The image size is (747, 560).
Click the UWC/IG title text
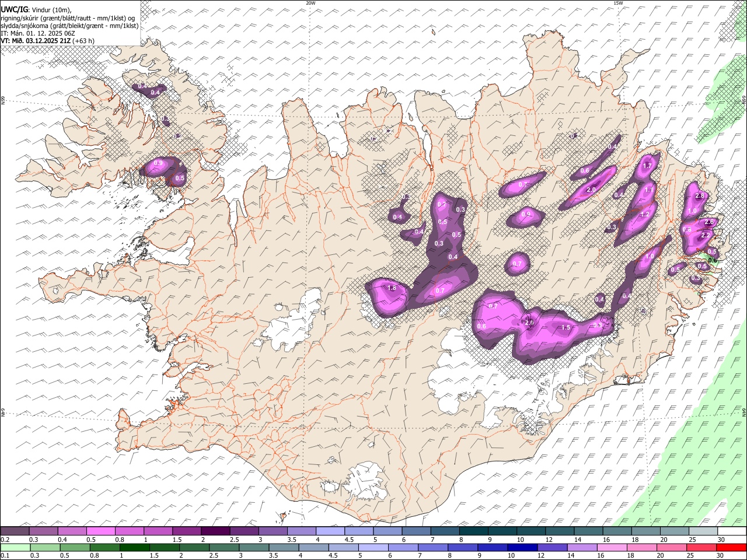click(x=14, y=9)
